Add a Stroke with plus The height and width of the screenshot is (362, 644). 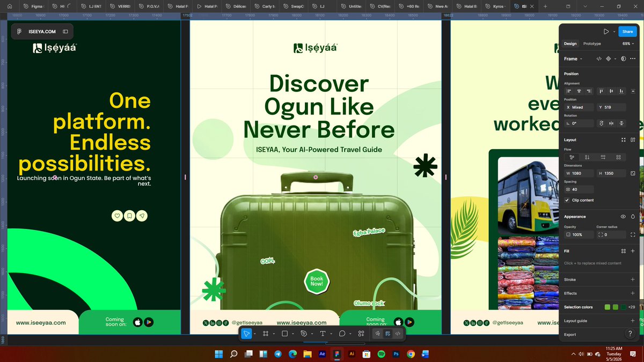click(633, 279)
